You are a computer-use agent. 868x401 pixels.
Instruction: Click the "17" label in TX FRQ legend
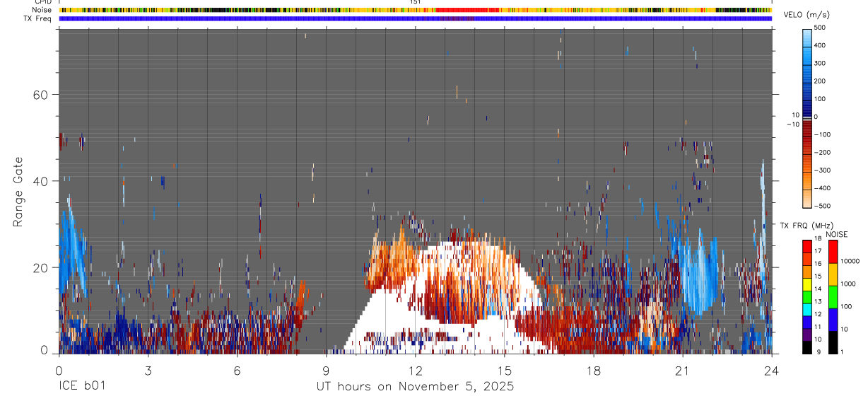(818, 251)
